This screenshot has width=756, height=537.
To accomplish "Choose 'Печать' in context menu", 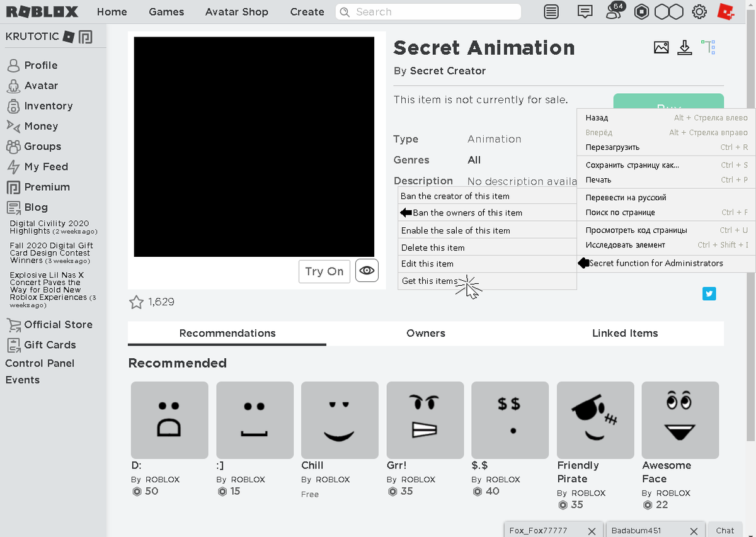I will point(666,180).
